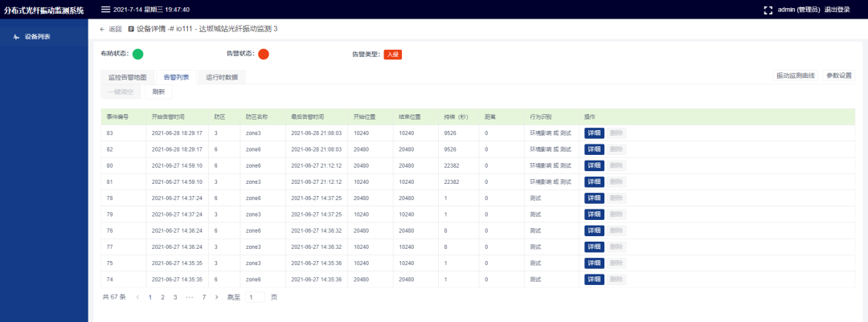Image resolution: width=868 pixels, height=322 pixels.
Task: Open 详细 for event 77
Action: point(594,247)
